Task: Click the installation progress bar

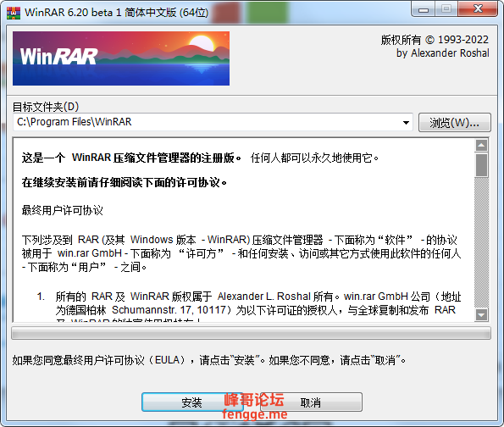Action: tap(251, 333)
